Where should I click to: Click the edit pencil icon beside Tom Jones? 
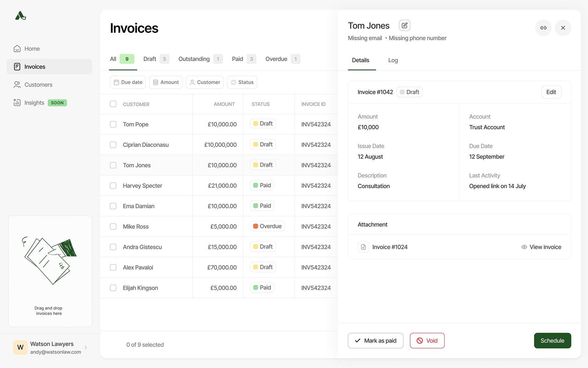coord(404,25)
